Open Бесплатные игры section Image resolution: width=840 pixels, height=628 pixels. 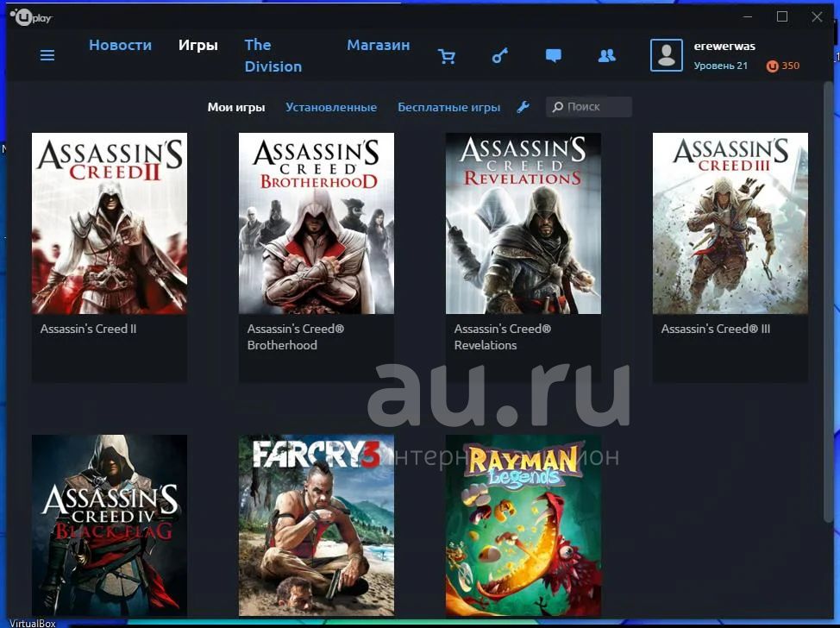tap(449, 107)
